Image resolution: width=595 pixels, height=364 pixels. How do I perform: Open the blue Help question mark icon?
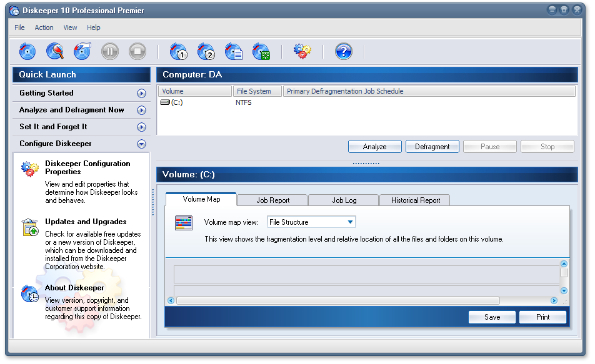point(343,51)
